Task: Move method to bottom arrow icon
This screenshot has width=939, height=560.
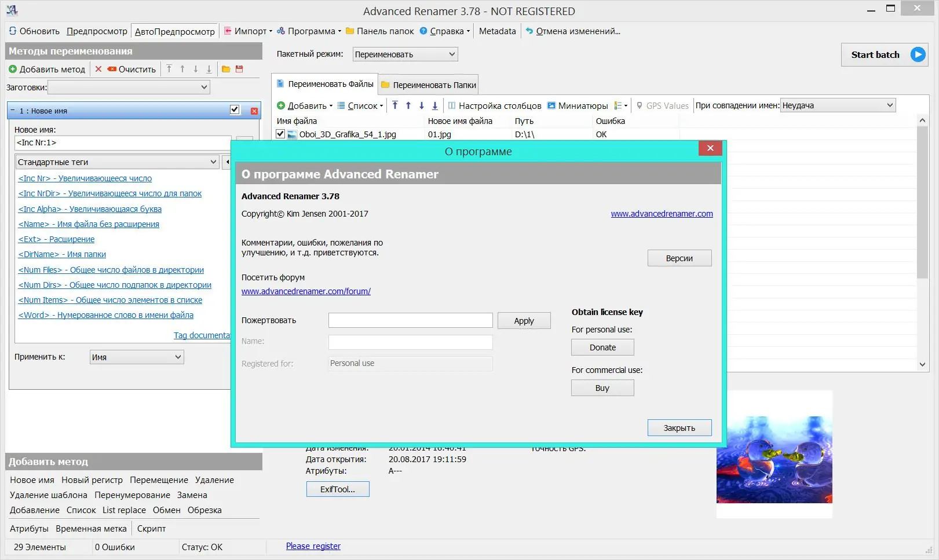Action: (209, 69)
